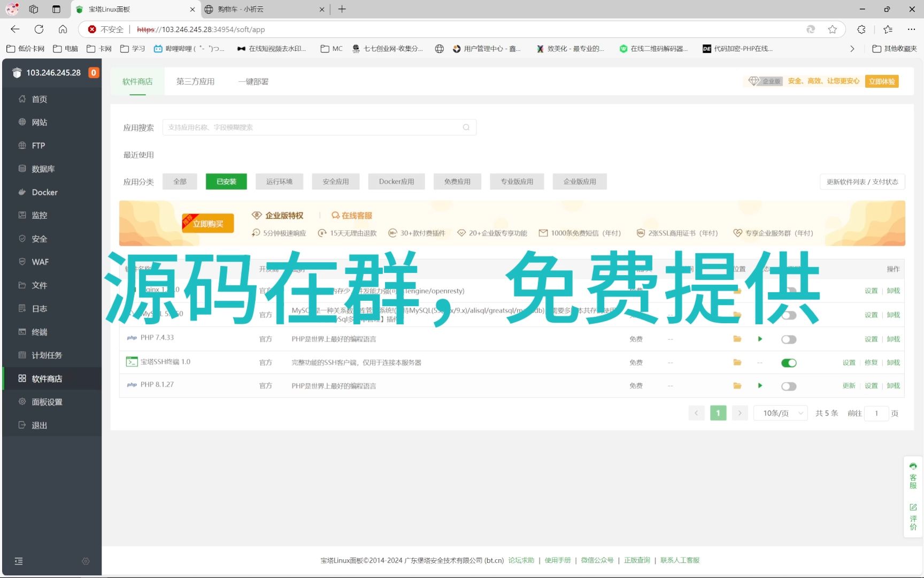The height and width of the screenshot is (578, 924).
Task: Select the 已安装 category filter
Action: [226, 181]
